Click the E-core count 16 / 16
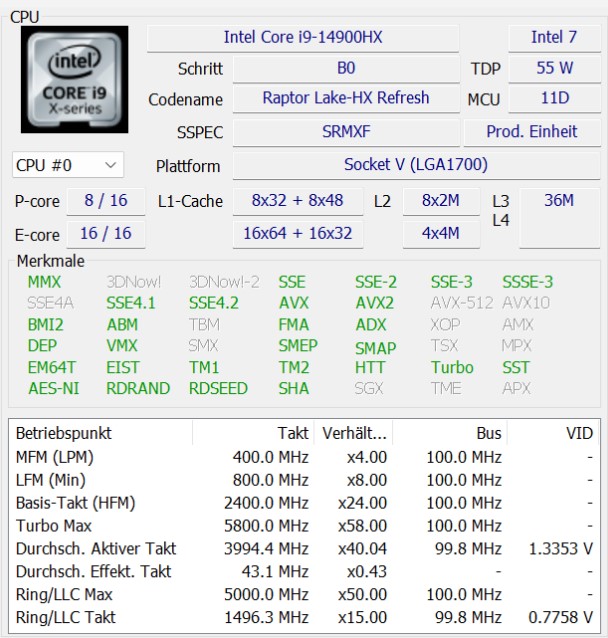This screenshot has width=608, height=638. [x=106, y=234]
